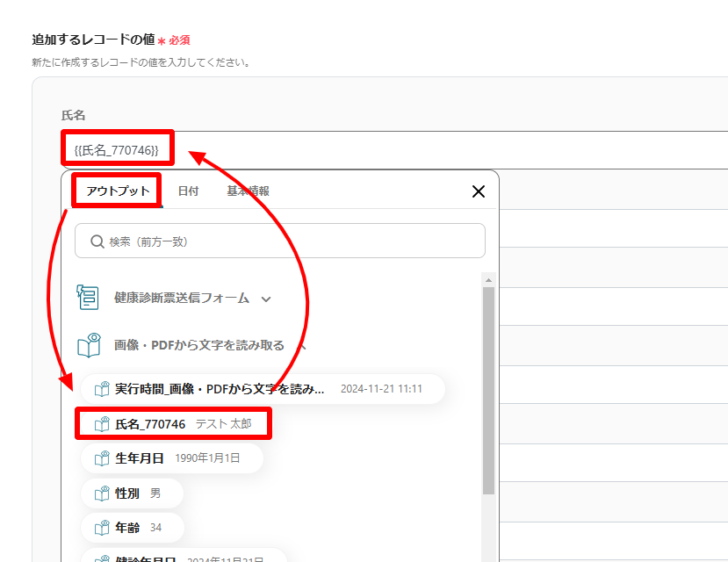
Task: Click the icon beside 年齢
Action: point(102,527)
